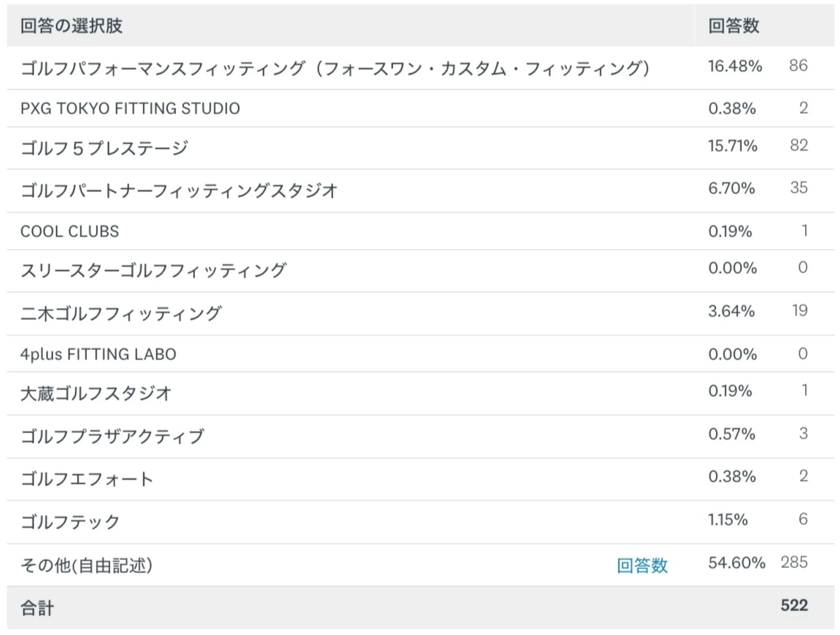Select COOL CLUBS row label
This screenshot has height=635, width=840.
click(x=69, y=232)
